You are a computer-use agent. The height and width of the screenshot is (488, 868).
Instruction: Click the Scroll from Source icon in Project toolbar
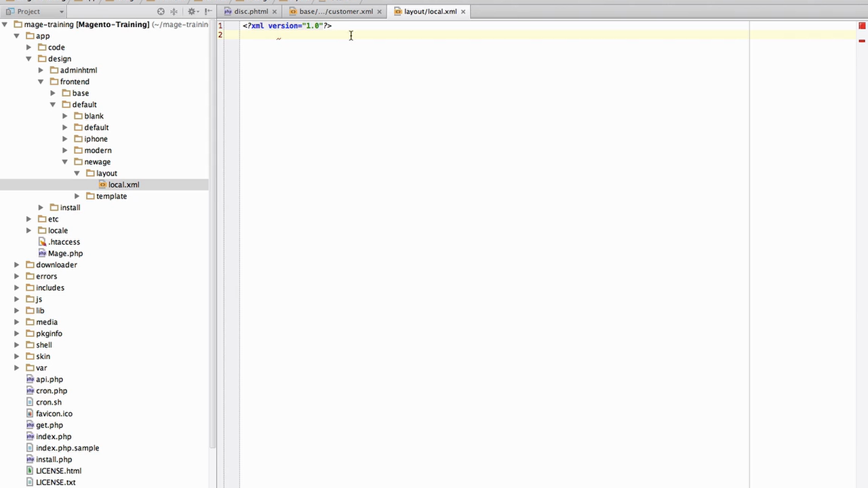tap(161, 12)
